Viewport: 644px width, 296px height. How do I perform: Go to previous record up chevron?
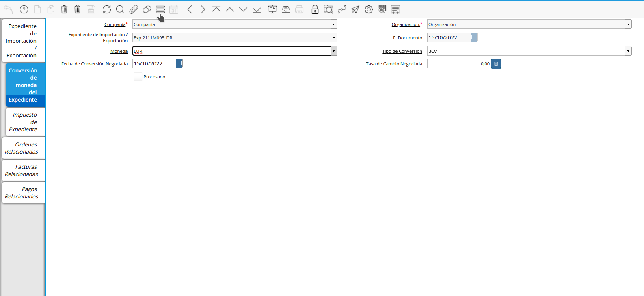(230, 9)
